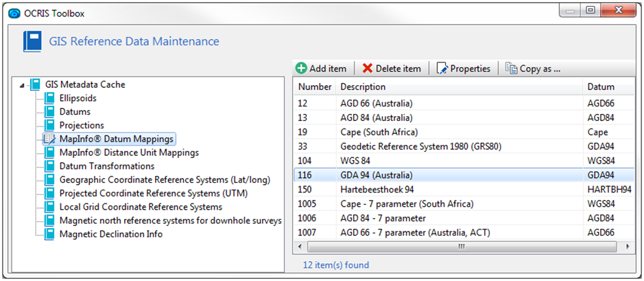Select the AGD 66 (Australia) row
The width and height of the screenshot is (644, 281).
click(x=464, y=103)
